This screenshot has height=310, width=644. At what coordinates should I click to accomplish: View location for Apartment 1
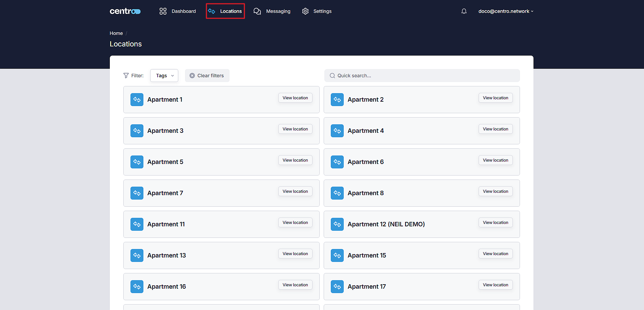295,98
